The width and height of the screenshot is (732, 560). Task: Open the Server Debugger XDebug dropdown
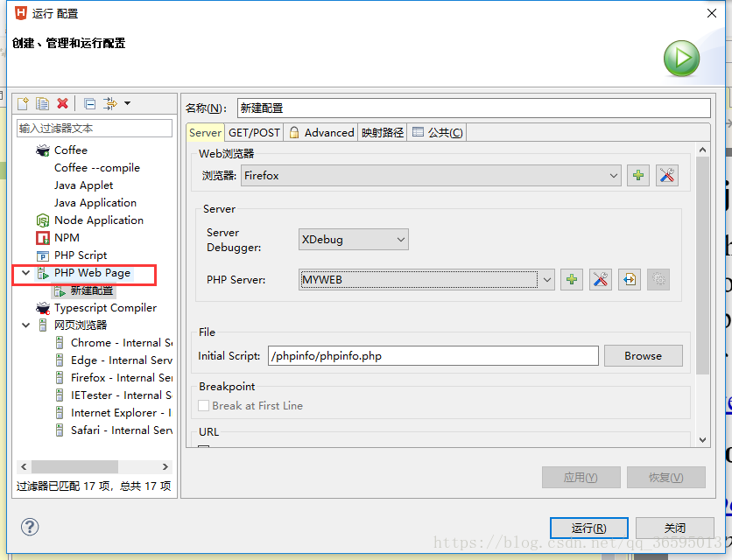(354, 240)
